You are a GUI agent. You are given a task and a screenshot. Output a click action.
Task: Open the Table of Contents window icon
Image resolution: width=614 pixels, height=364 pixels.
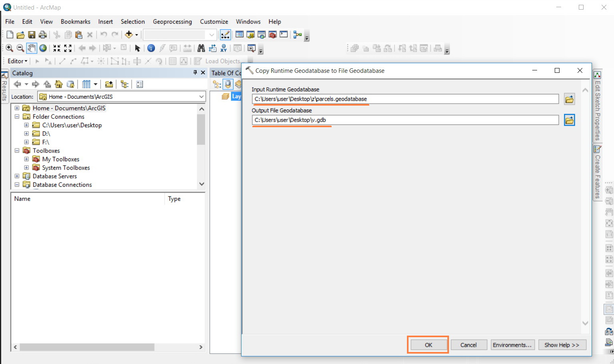click(x=240, y=34)
